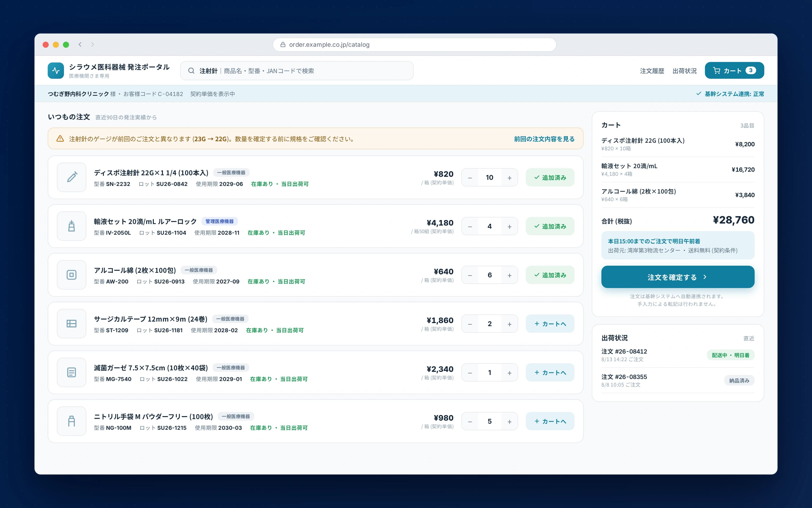Screen dimensions: 812x508
Task: Open 出荷状況 in header navigation
Action: click(x=684, y=71)
